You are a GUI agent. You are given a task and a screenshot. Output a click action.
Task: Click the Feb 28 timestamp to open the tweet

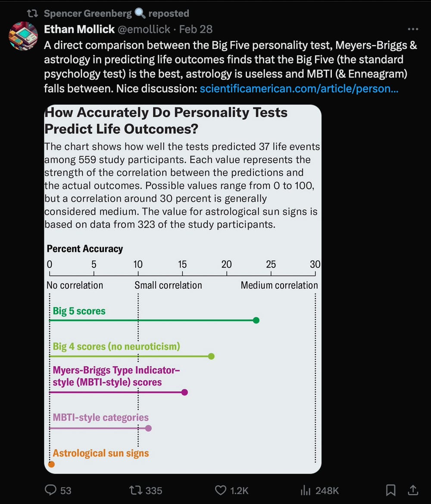click(196, 29)
